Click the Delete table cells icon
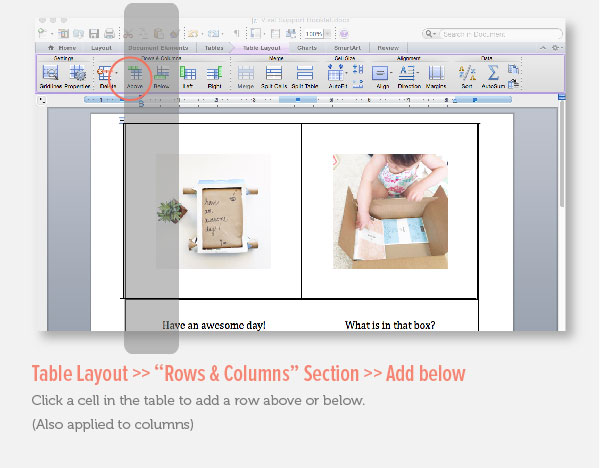 (x=105, y=73)
